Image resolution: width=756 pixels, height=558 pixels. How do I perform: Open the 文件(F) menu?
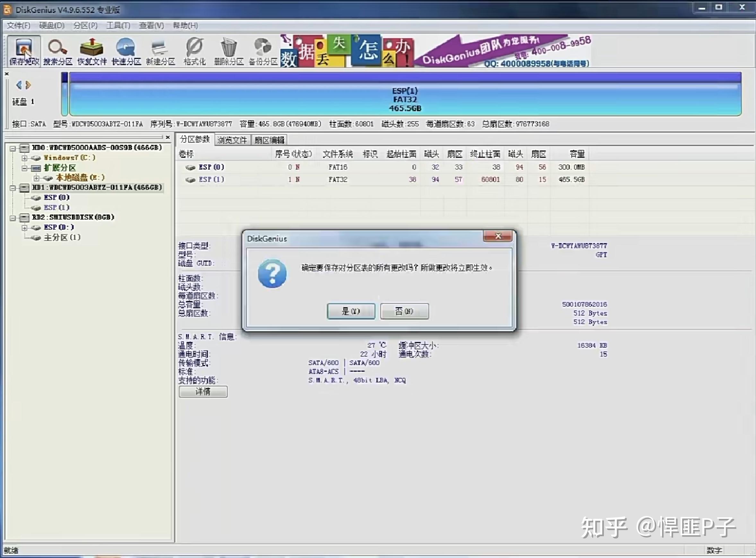click(x=19, y=26)
